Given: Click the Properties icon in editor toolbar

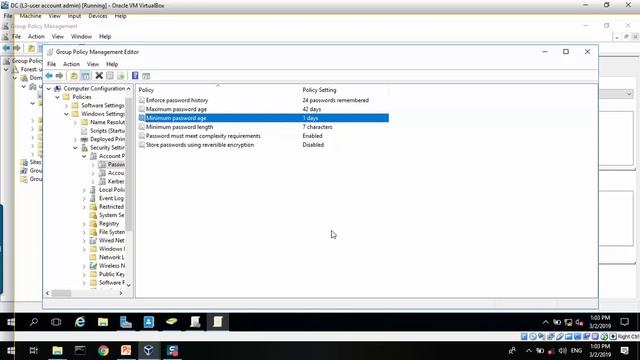Looking at the screenshot, I should (110, 76).
